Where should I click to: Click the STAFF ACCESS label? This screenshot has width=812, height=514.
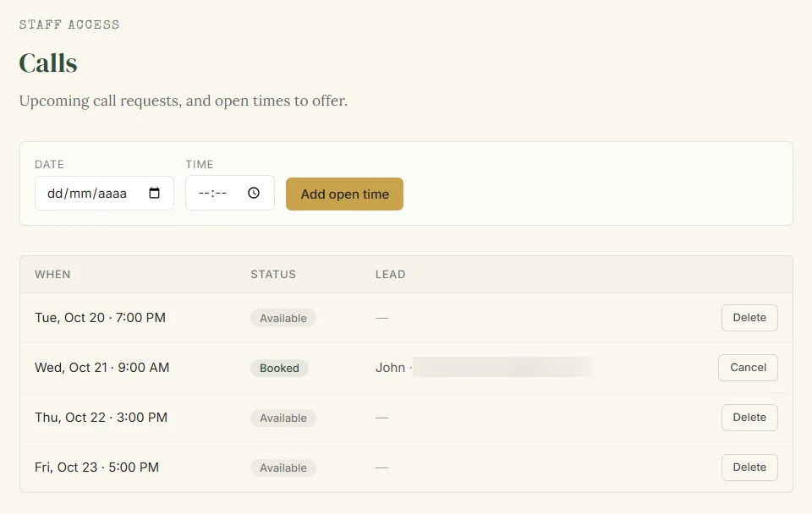point(69,25)
